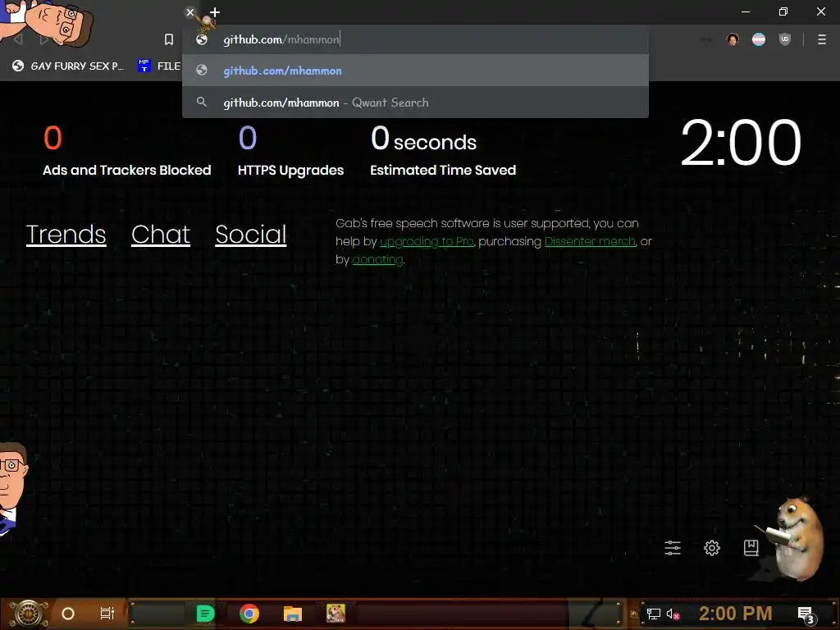
Task: Open the Chat link
Action: 161,235
